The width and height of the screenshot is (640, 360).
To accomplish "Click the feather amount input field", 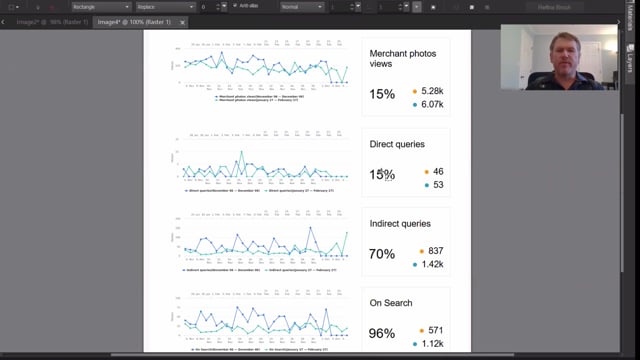I will point(207,7).
